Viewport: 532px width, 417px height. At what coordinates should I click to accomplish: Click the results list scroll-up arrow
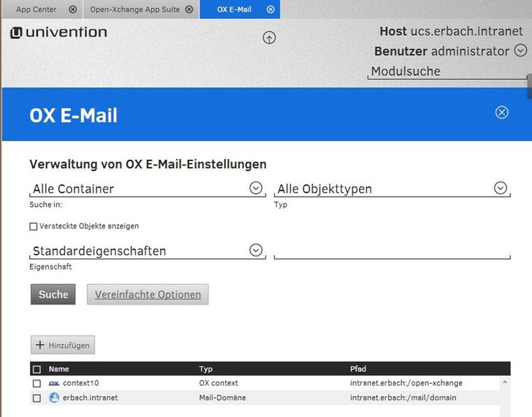(505, 382)
